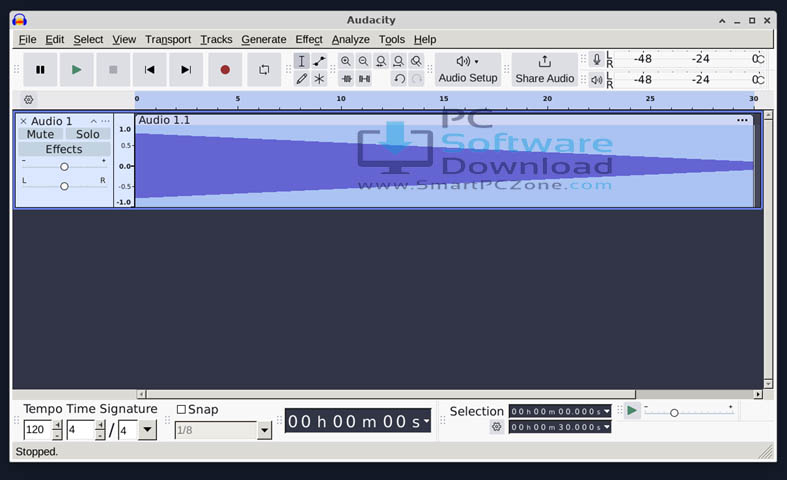This screenshot has height=480, width=787.
Task: Collapse the Audio 1 track with the caret
Action: point(93,121)
